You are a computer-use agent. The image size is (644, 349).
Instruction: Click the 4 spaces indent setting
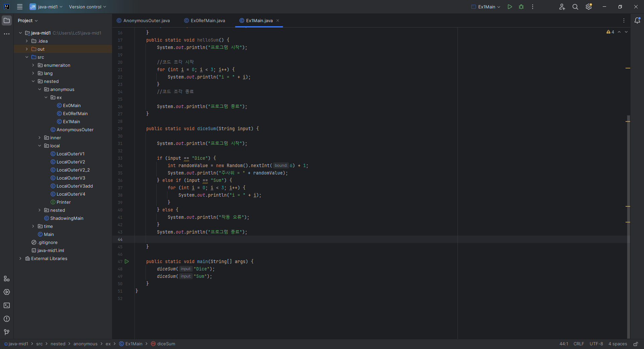click(618, 344)
